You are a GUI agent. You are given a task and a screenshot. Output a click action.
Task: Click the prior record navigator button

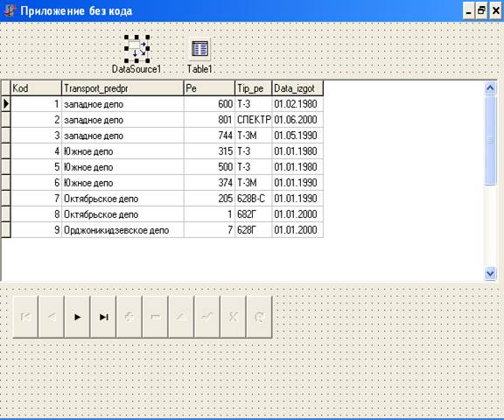click(x=51, y=317)
